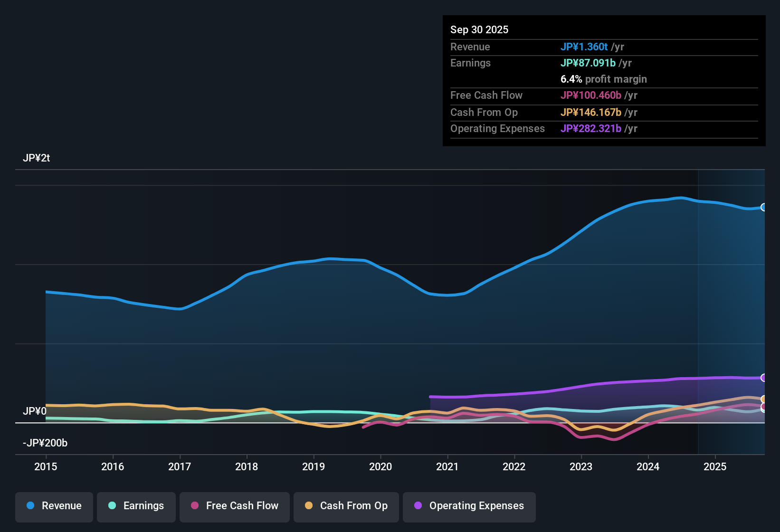Toggle the Revenue series visibility
The width and height of the screenshot is (780, 532).
[54, 506]
